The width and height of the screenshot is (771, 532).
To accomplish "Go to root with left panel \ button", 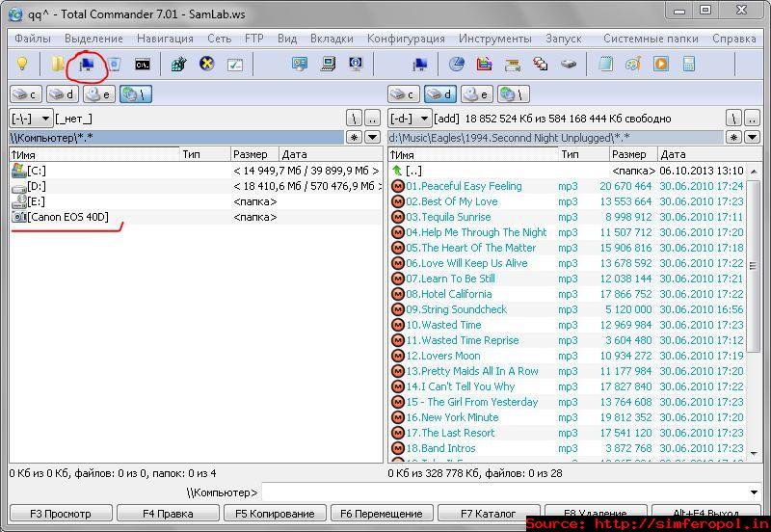I will tap(354, 119).
